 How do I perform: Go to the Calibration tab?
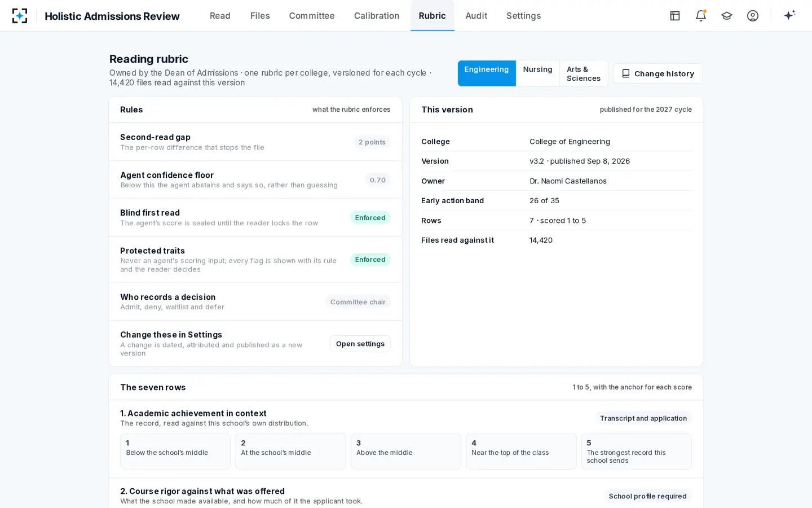click(x=377, y=16)
